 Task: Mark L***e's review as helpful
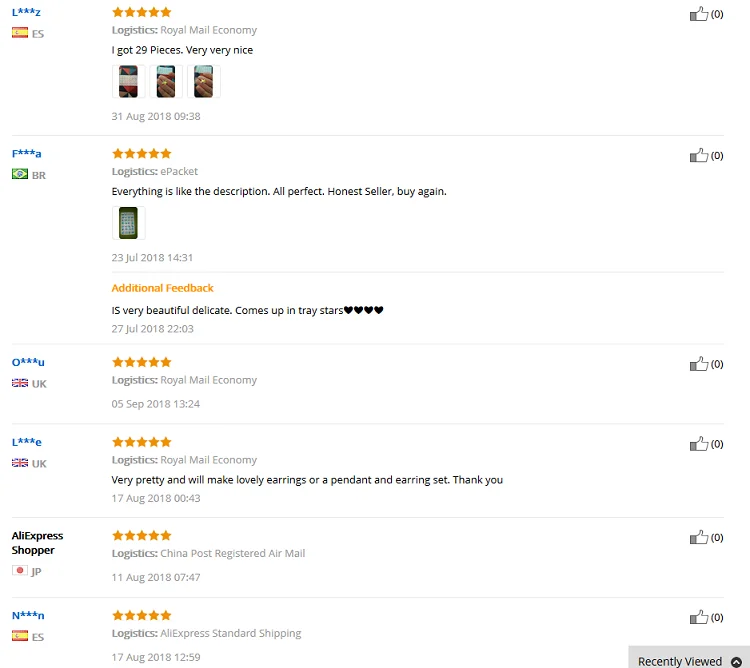tap(698, 444)
